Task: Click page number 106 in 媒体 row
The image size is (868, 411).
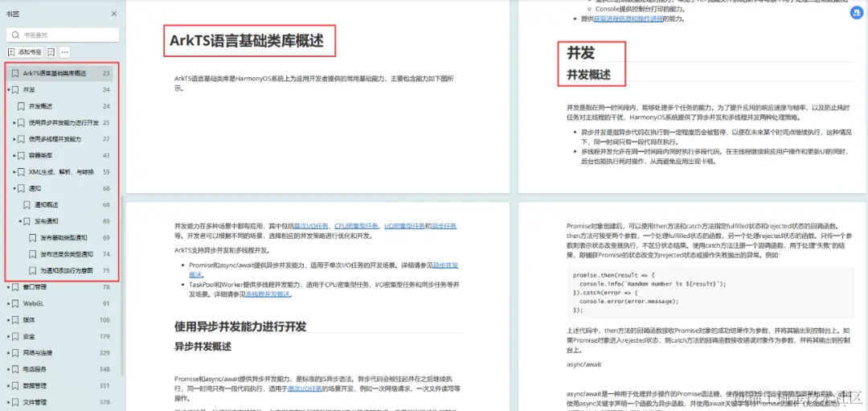Action: tap(104, 320)
